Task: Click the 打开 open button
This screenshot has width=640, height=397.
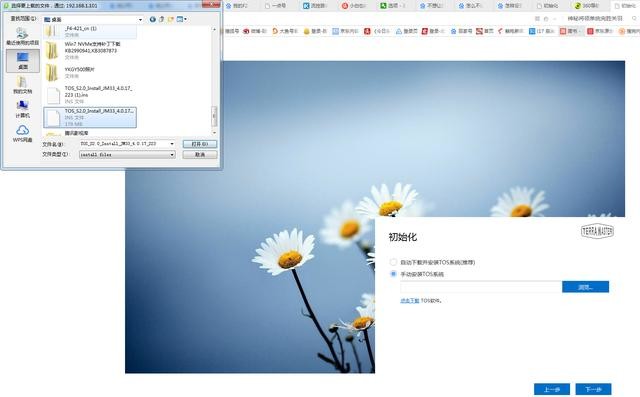Action: (200, 144)
